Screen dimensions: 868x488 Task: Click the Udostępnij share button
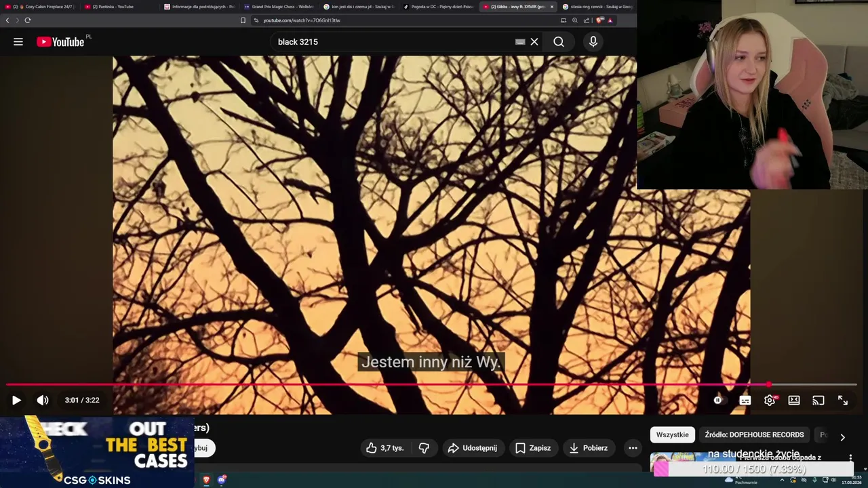pyautogui.click(x=472, y=448)
